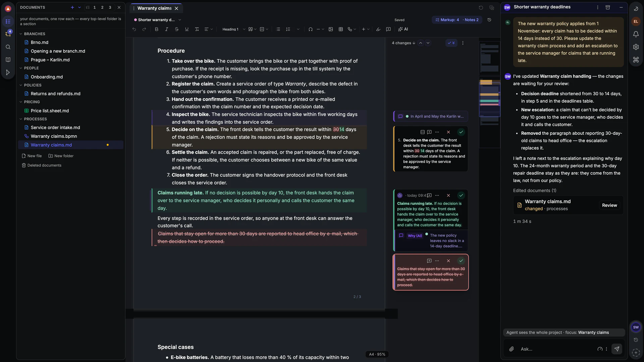Toggle italic formatting
The width and height of the screenshot is (644, 362).
coord(167,29)
